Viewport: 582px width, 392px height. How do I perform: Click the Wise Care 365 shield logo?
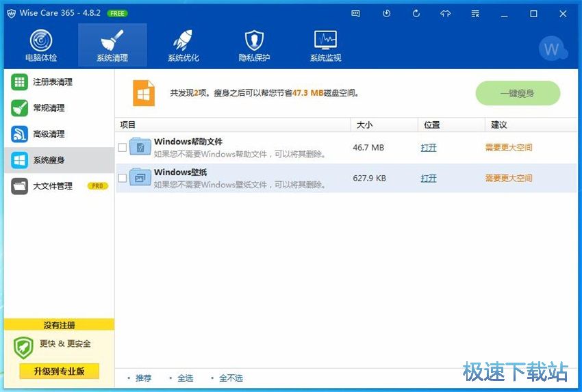click(x=11, y=14)
